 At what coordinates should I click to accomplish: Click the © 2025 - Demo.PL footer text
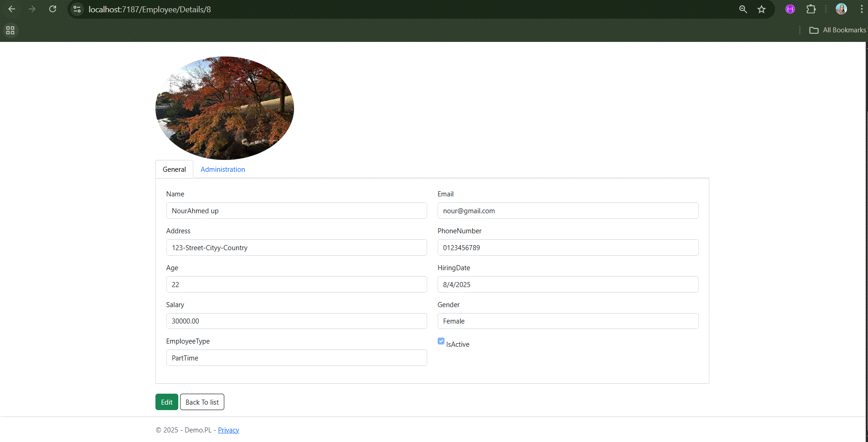(184, 430)
